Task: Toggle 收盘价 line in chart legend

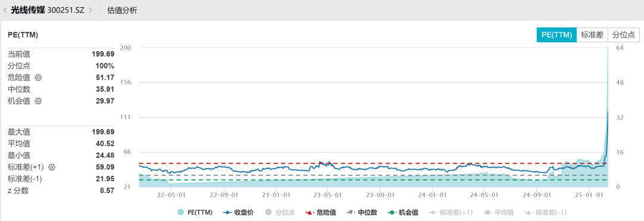Action: (238, 213)
